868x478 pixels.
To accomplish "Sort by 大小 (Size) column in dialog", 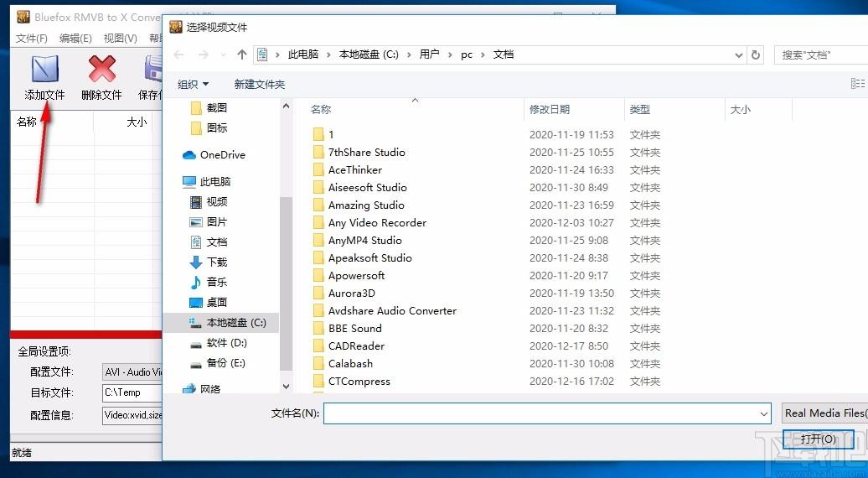I will [x=758, y=110].
